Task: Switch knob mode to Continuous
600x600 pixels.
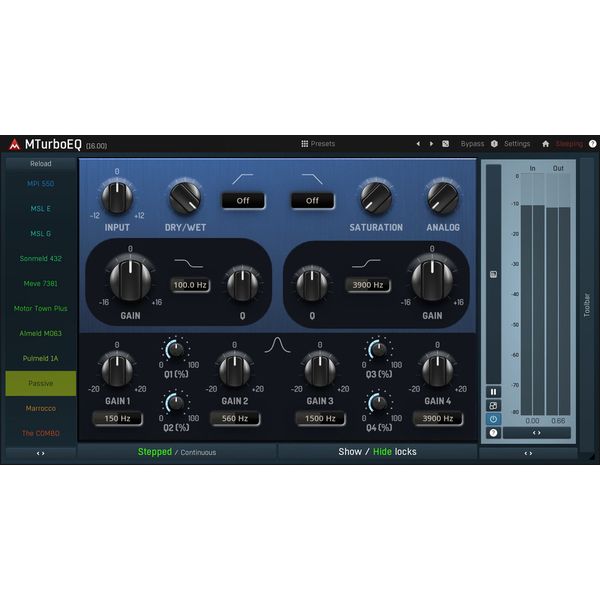Action: [198, 453]
